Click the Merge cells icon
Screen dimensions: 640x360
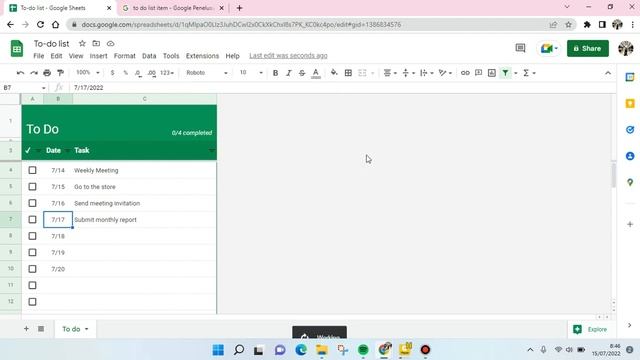click(362, 73)
